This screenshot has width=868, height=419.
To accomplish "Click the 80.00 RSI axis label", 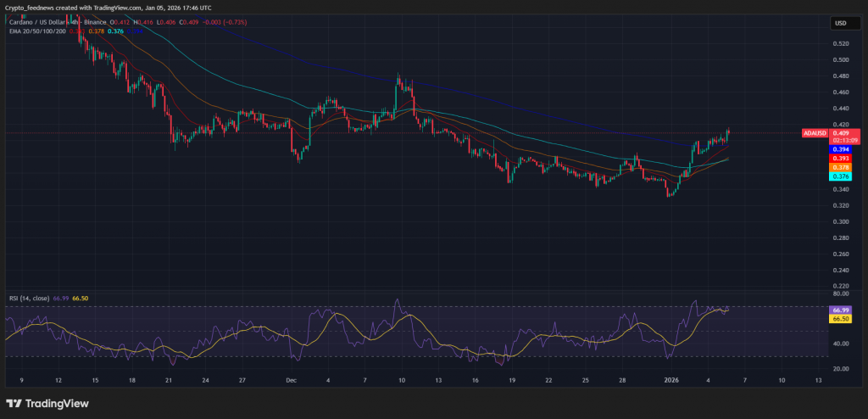I will coord(840,293).
